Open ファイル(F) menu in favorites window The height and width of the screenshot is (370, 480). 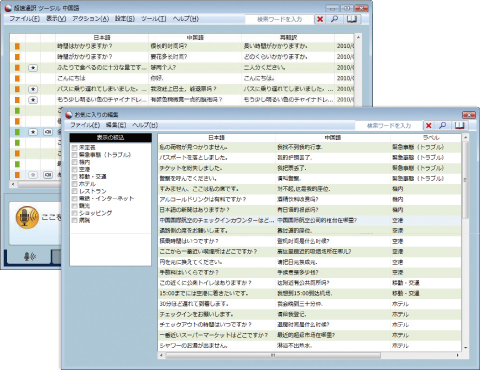pos(85,125)
